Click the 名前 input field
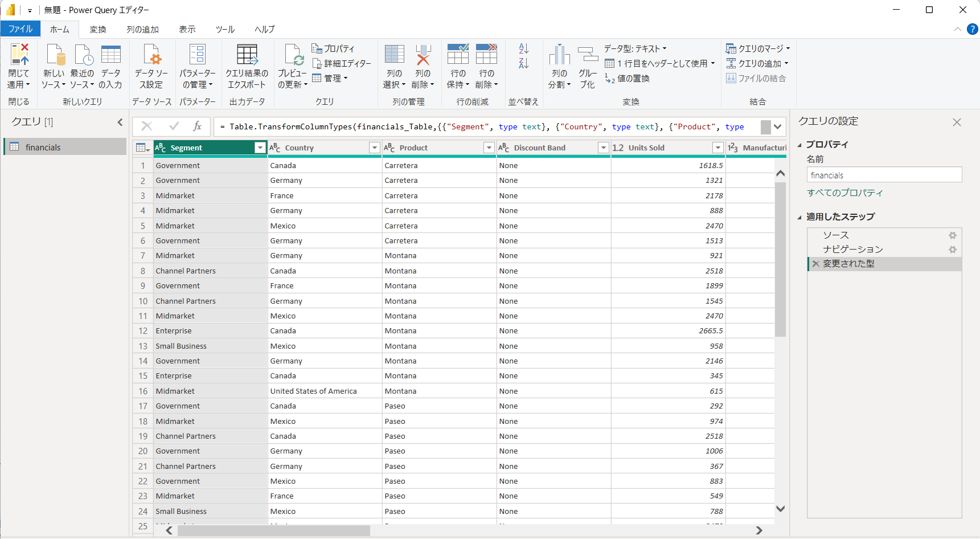 coord(884,175)
